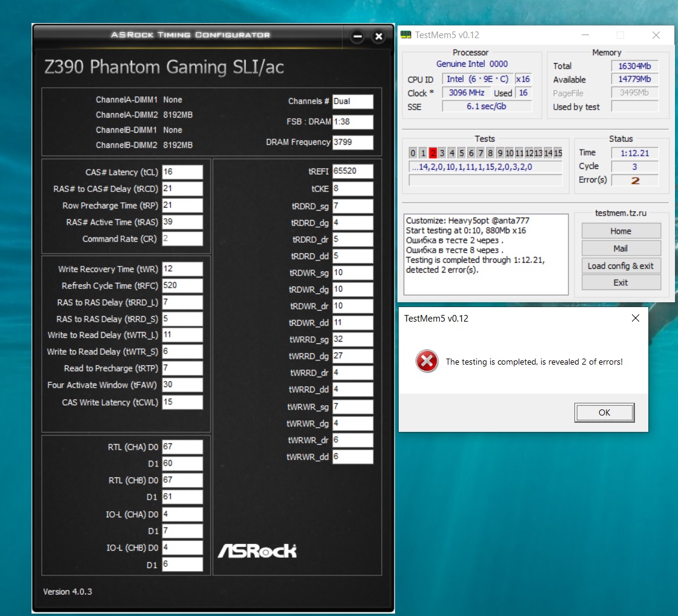Click the tRRD_L value field
The image size is (678, 616).
pos(182,302)
